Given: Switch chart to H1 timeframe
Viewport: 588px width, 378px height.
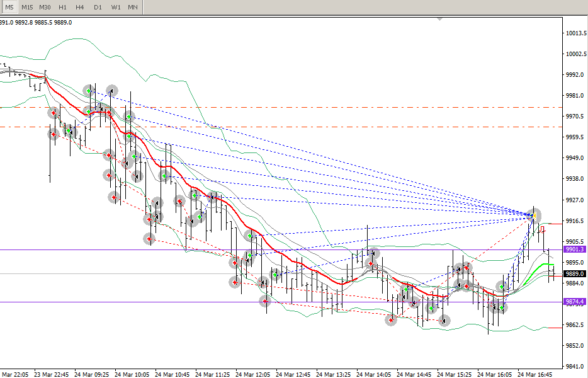Looking at the screenshot, I should (62, 7).
